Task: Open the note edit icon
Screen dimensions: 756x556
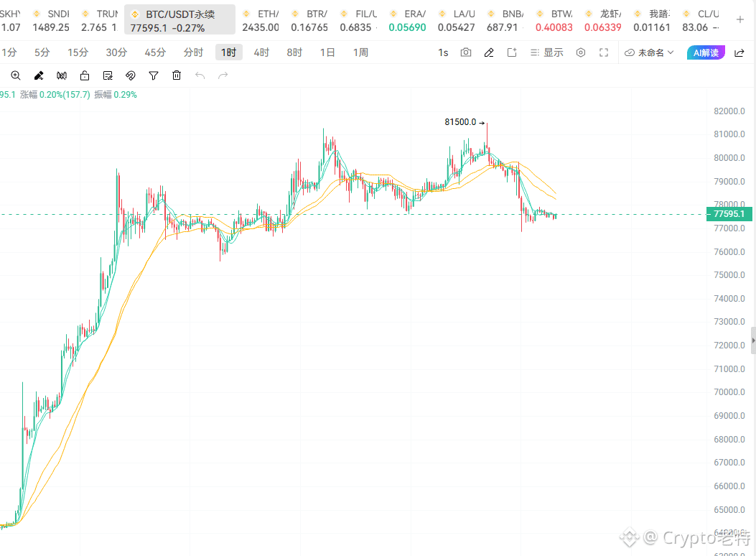Action: (108, 75)
